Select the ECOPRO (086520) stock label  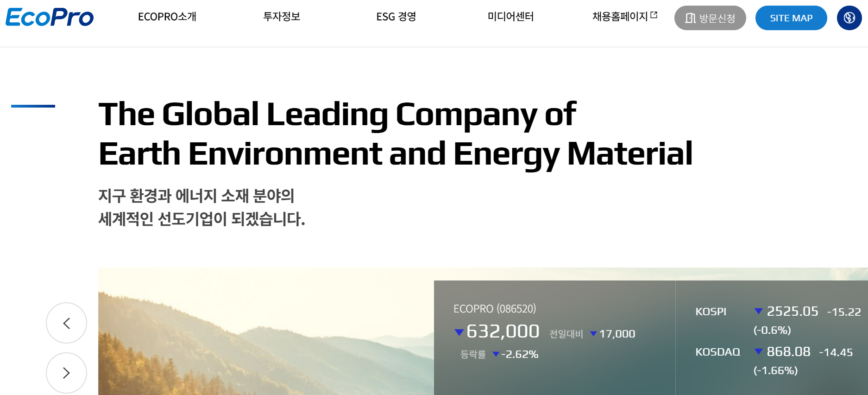pos(495,309)
